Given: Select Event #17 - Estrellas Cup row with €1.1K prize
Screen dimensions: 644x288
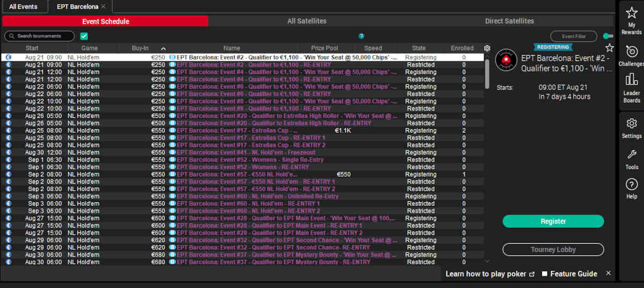Looking at the screenshot, I should [x=243, y=131].
